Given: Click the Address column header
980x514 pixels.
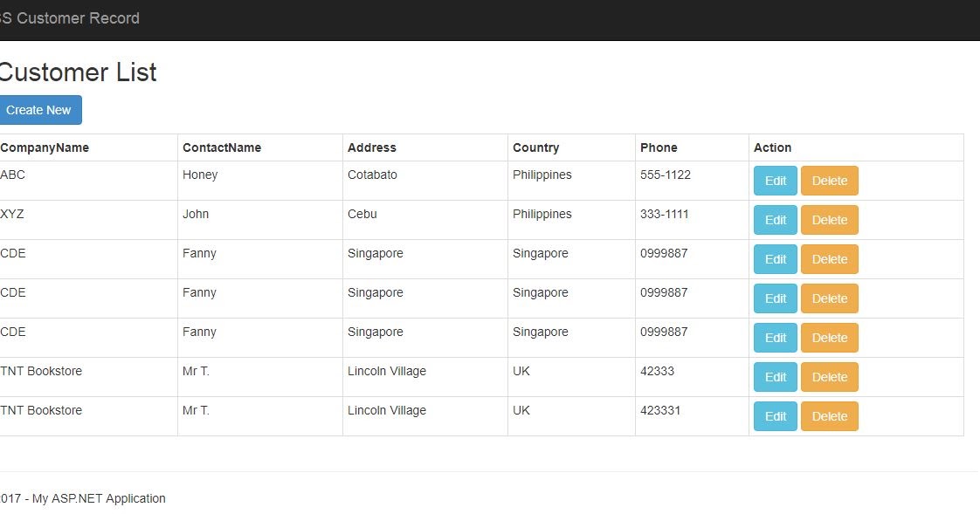Looking at the screenshot, I should (372, 147).
